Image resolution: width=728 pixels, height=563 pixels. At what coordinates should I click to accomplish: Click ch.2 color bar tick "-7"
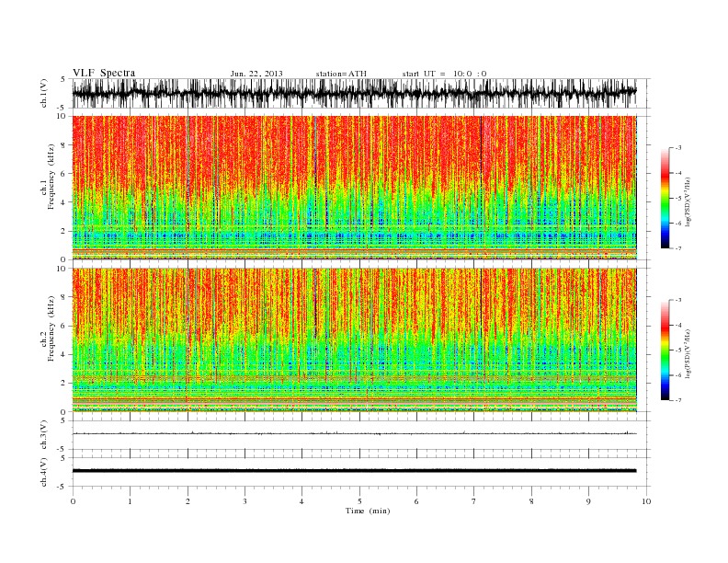[x=678, y=400]
